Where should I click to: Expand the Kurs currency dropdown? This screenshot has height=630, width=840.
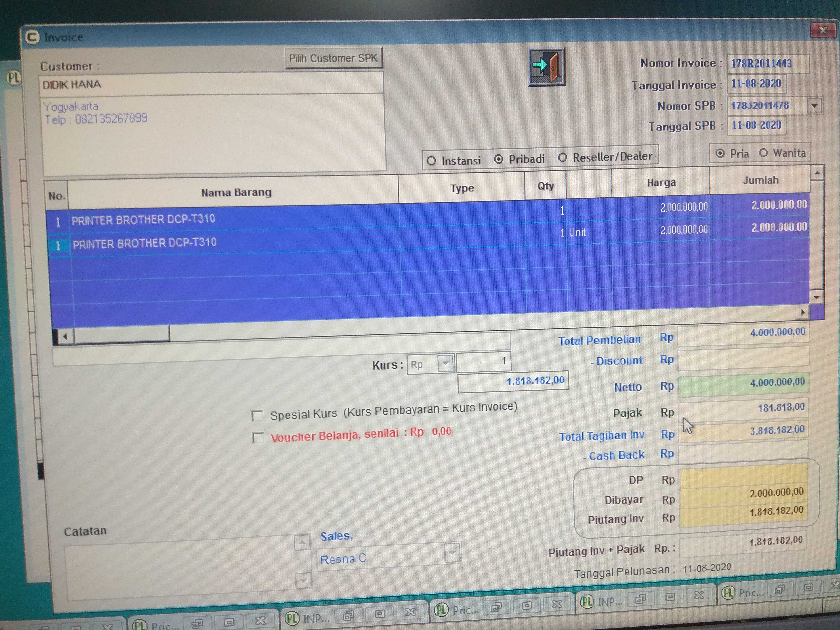[445, 363]
